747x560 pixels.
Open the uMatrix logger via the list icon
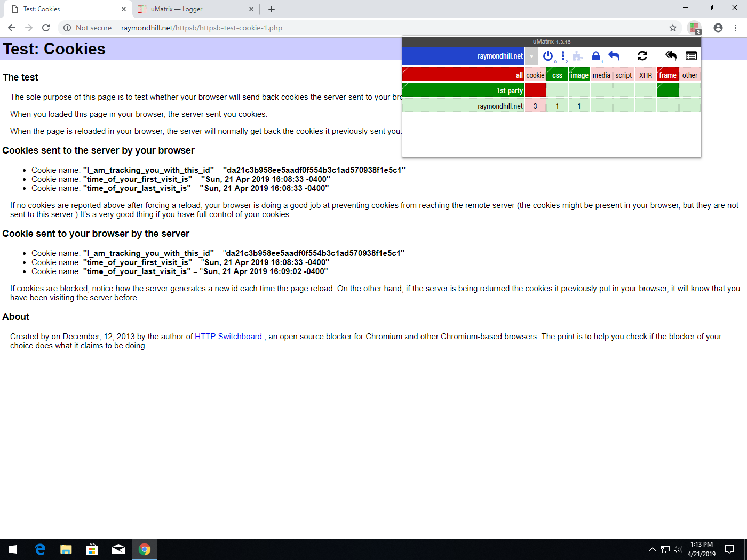click(x=691, y=55)
